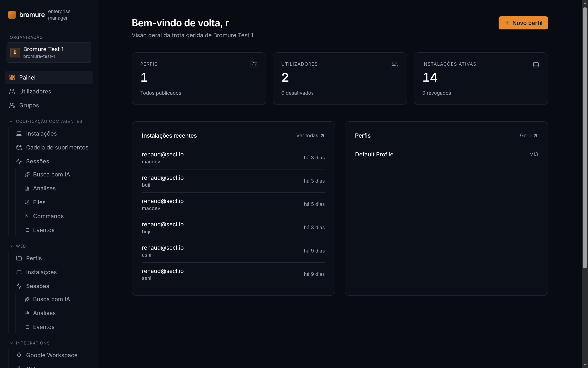Click the 'Todos publicados' text
588x368 pixels.
tap(161, 93)
